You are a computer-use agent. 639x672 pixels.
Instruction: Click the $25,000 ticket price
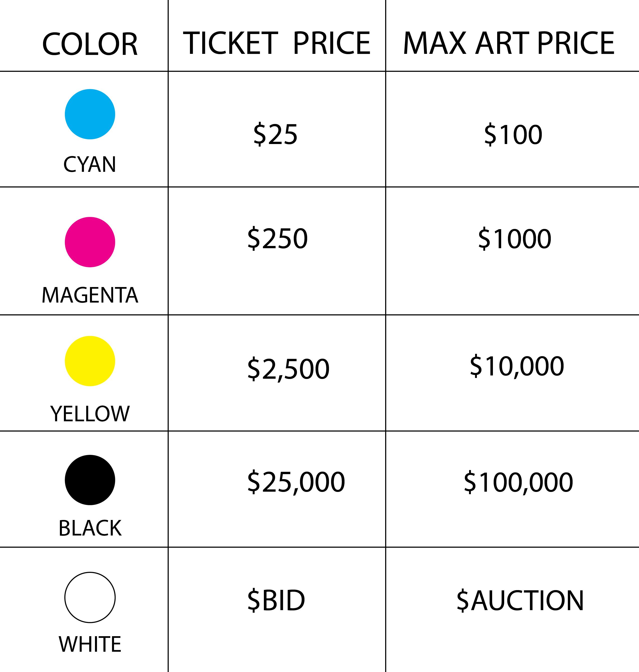pyautogui.click(x=296, y=482)
